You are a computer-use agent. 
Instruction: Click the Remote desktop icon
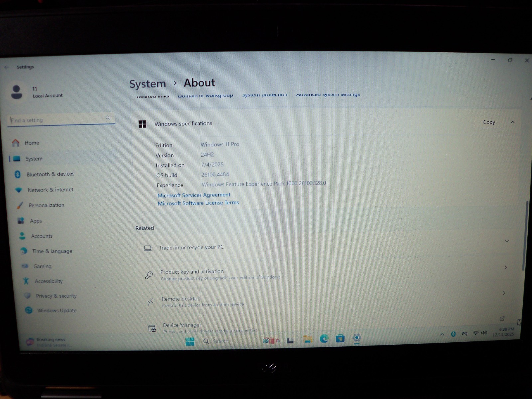(150, 302)
